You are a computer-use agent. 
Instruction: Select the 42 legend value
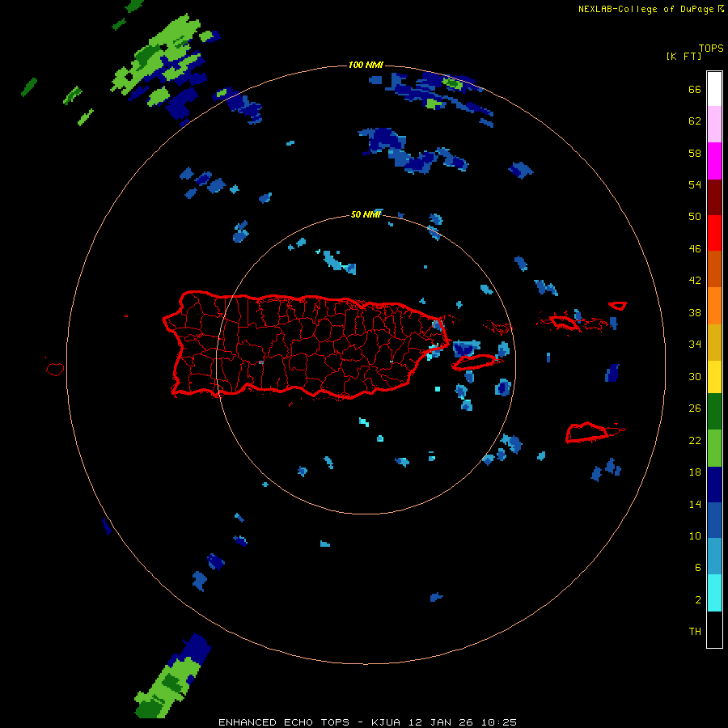(x=695, y=281)
